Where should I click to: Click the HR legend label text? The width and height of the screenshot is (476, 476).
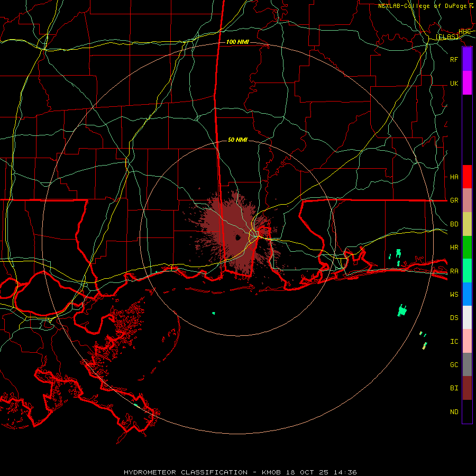454,248
